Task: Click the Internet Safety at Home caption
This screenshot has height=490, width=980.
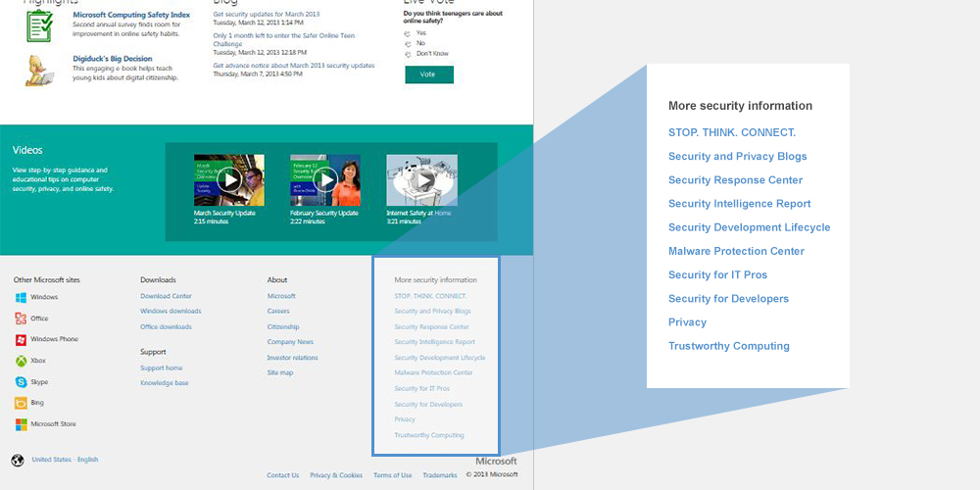Action: click(x=418, y=213)
